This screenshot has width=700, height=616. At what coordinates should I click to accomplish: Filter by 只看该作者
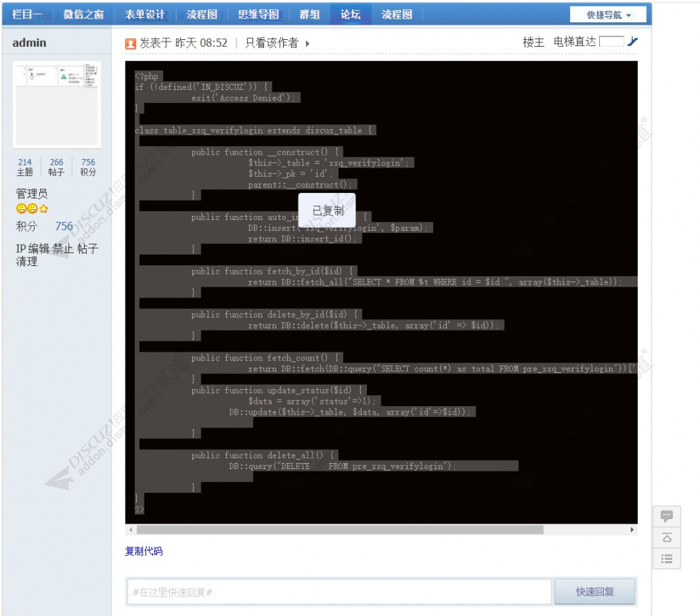pos(272,43)
